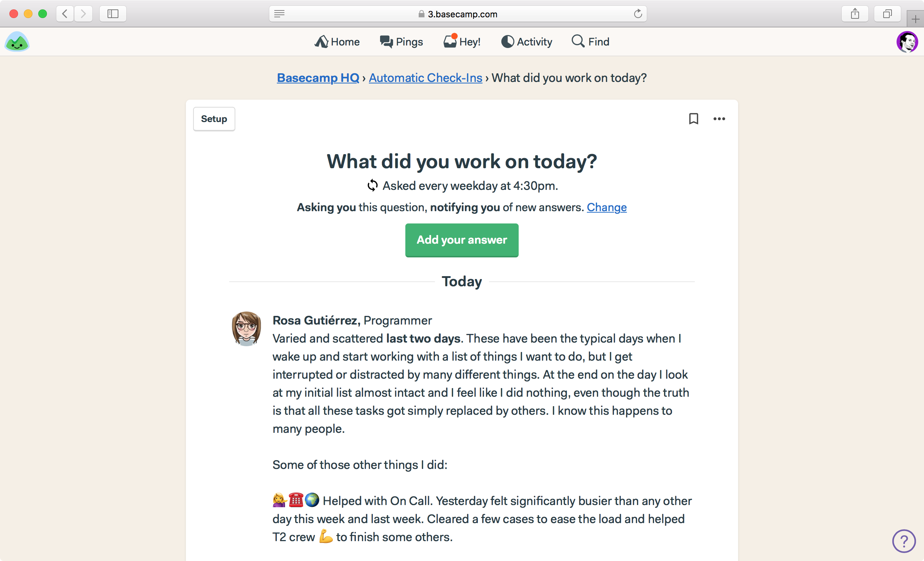Show all tabs overview icon
This screenshot has height=561, width=924.
click(887, 14)
